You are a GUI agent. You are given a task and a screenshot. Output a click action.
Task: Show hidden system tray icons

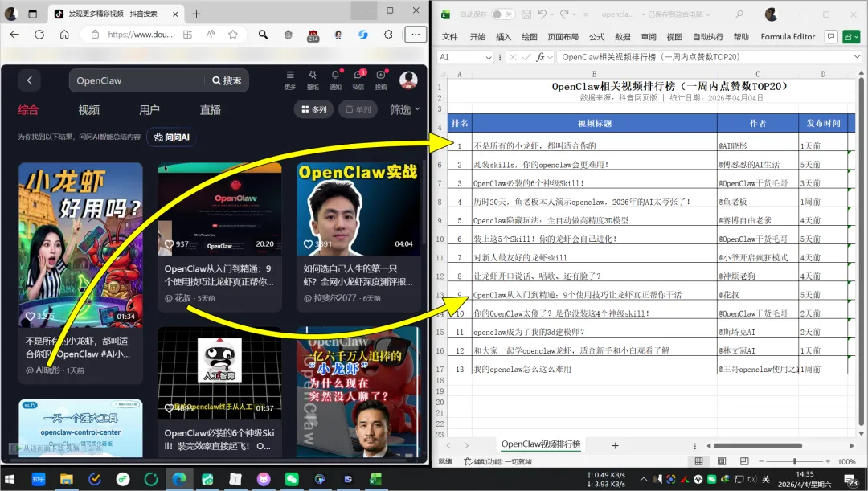point(643,480)
